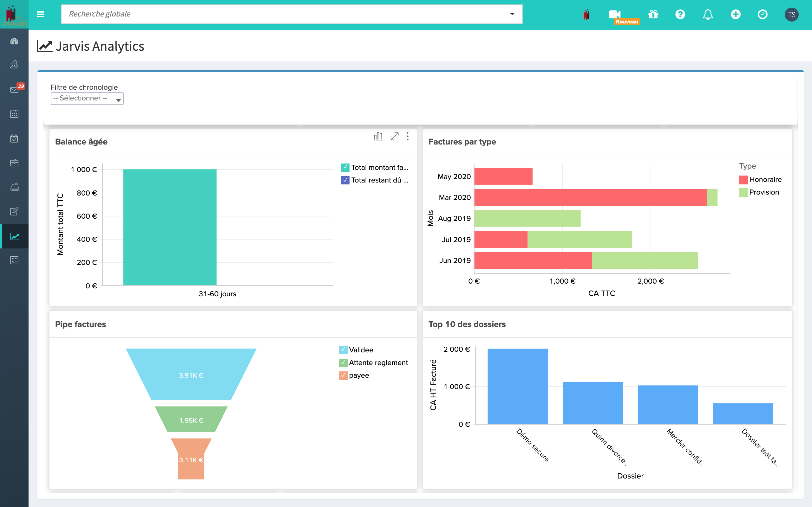Open the hamburger menu icon
Screen dimensions: 812x507
[40, 13]
